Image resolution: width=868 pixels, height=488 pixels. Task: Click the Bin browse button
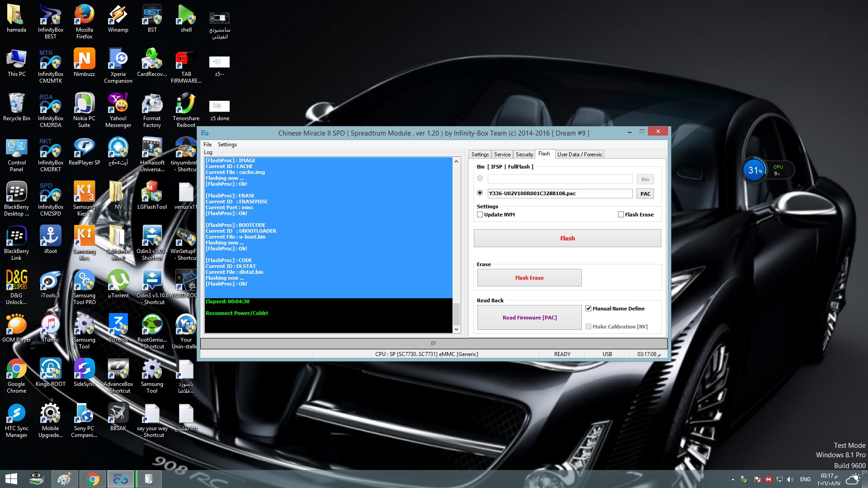645,179
